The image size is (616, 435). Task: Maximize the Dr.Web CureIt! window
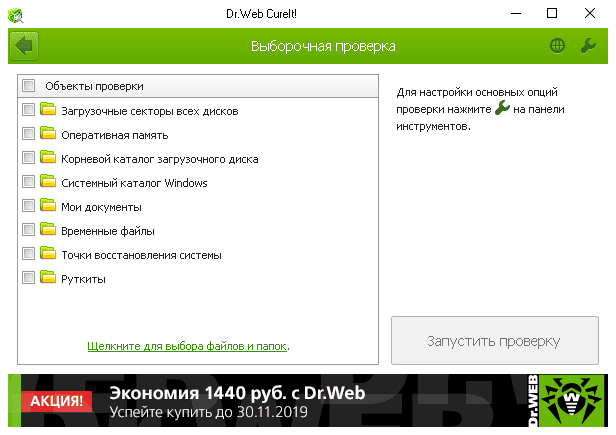coord(552,14)
